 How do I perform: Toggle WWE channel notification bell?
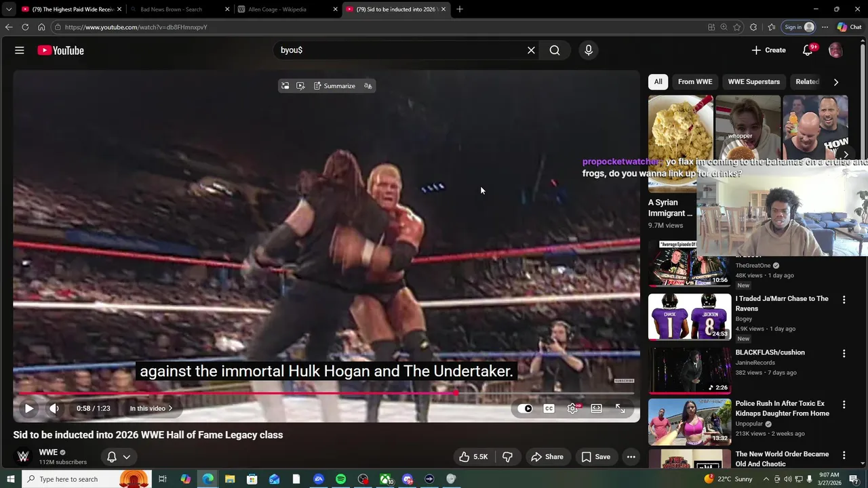point(112,457)
